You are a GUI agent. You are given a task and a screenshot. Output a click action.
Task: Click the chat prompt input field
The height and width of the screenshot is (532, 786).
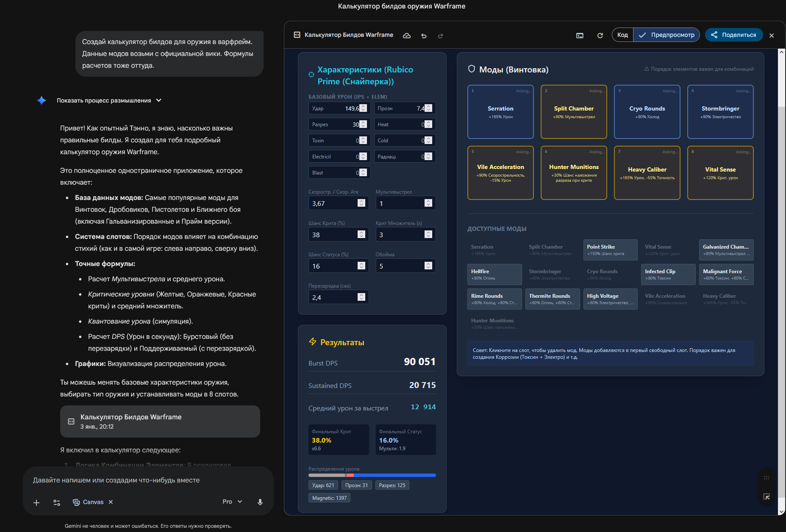pos(148,480)
